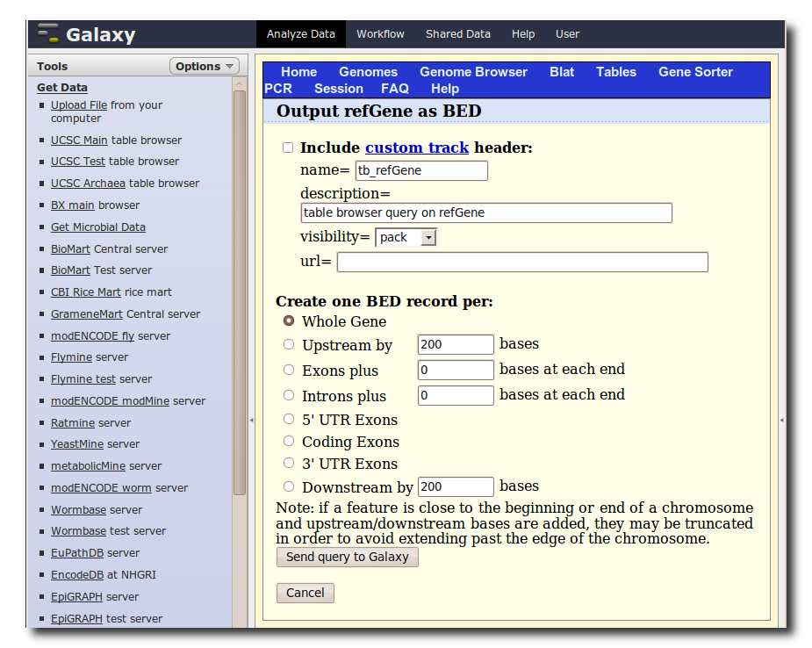Open the Shared Data menu

pos(457,34)
